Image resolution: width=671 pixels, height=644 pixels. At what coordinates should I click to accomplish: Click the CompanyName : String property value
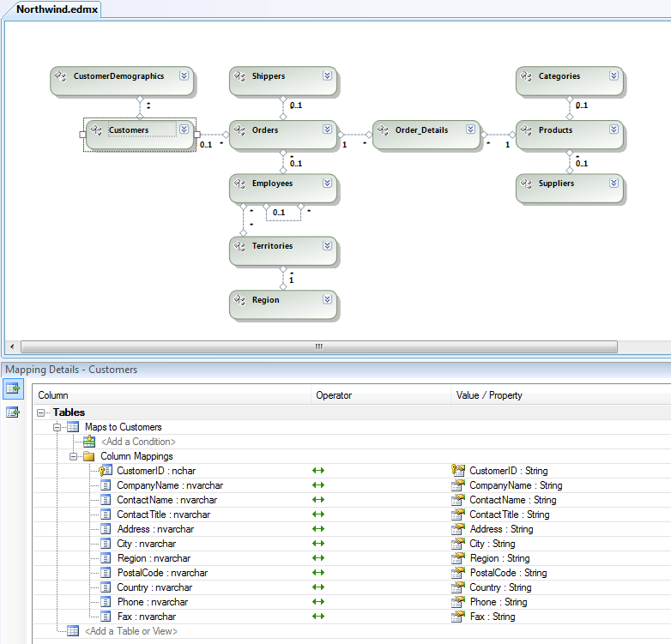tap(516, 485)
